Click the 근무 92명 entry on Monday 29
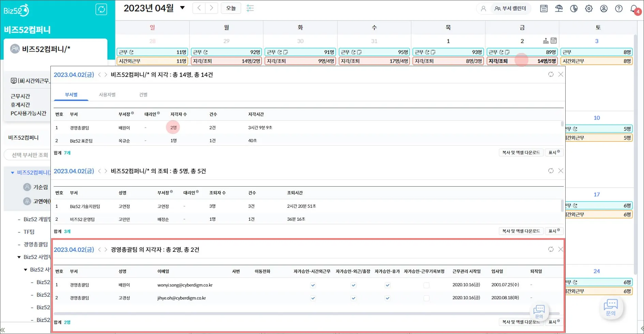 tap(226, 52)
